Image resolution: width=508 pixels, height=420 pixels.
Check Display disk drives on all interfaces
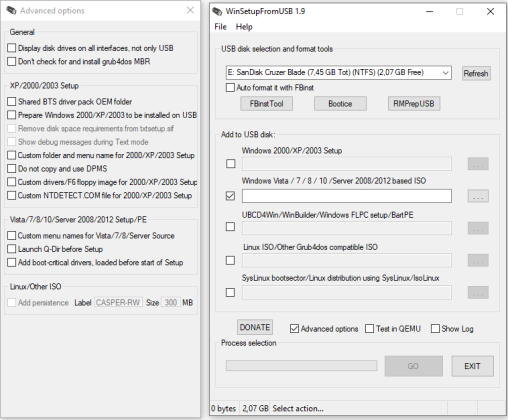[12, 48]
